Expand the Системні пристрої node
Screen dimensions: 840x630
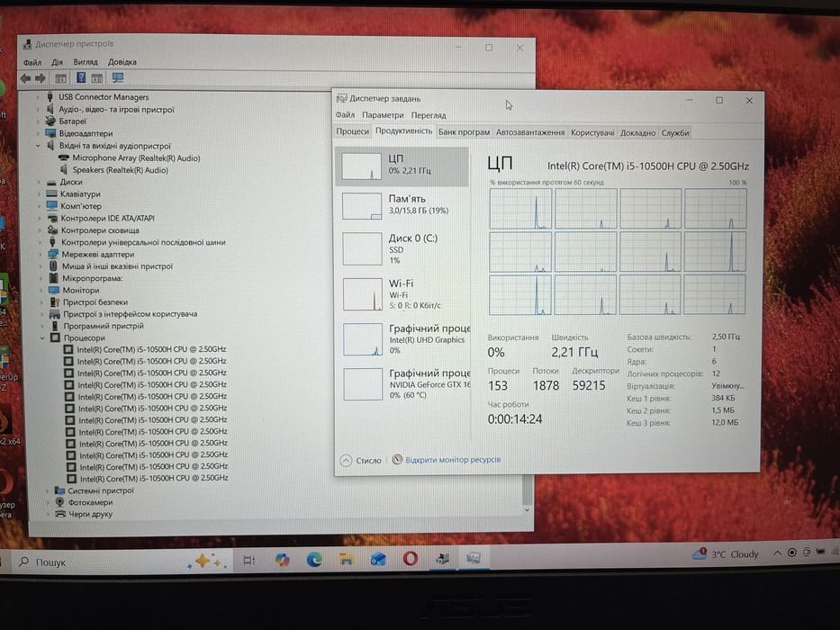click(48, 490)
